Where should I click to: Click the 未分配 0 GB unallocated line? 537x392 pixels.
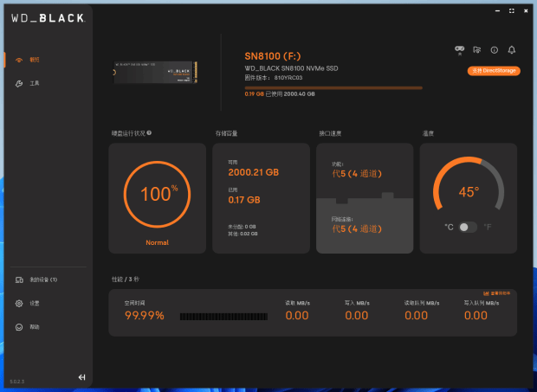click(242, 227)
